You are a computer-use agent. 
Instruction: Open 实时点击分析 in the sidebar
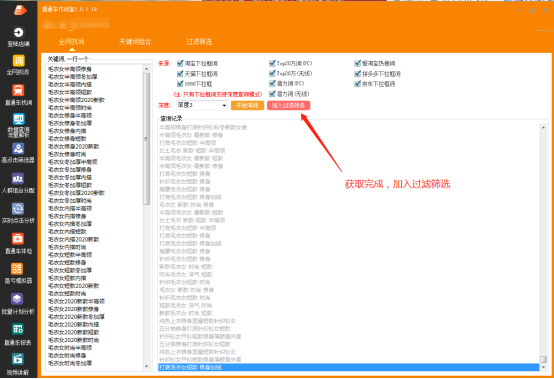coord(18,213)
